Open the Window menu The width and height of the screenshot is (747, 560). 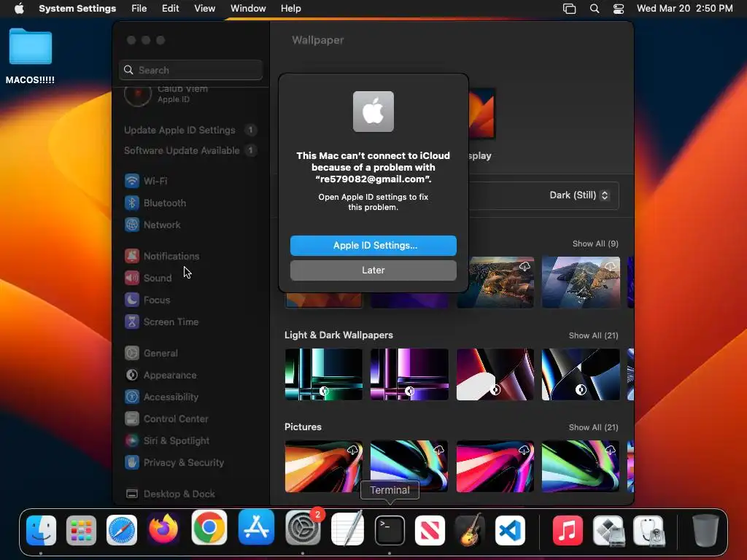248,9
